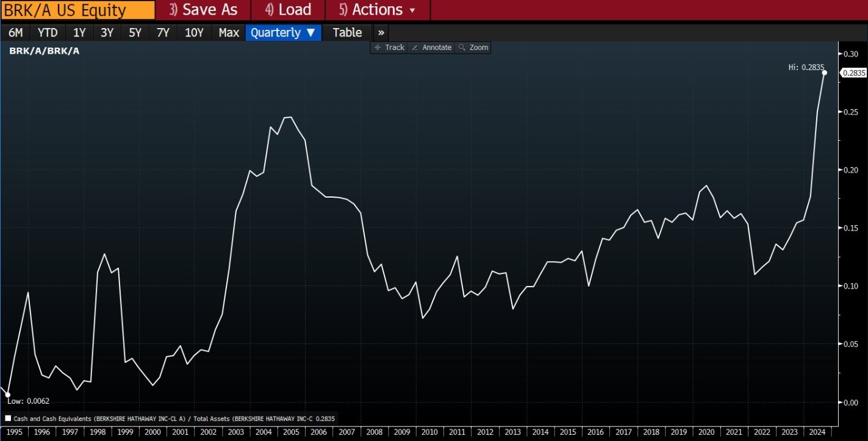
Task: Activate the Annotate pencil tool
Action: [431, 48]
